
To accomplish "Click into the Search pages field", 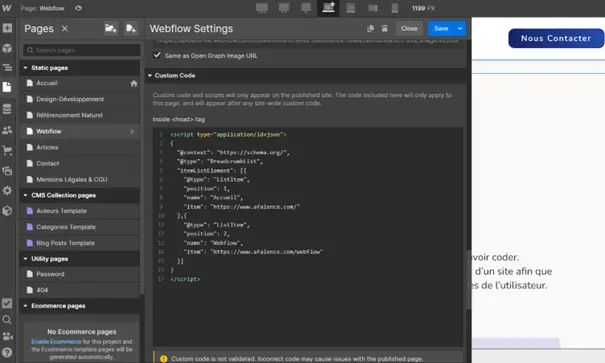I will (82, 50).
